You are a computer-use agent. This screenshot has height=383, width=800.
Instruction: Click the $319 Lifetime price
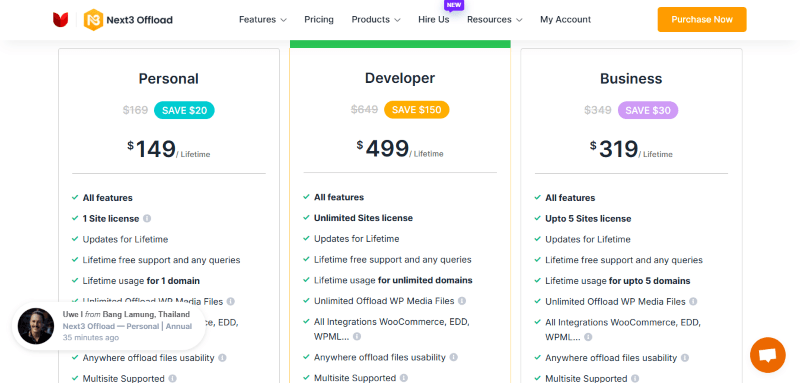pyautogui.click(x=631, y=149)
